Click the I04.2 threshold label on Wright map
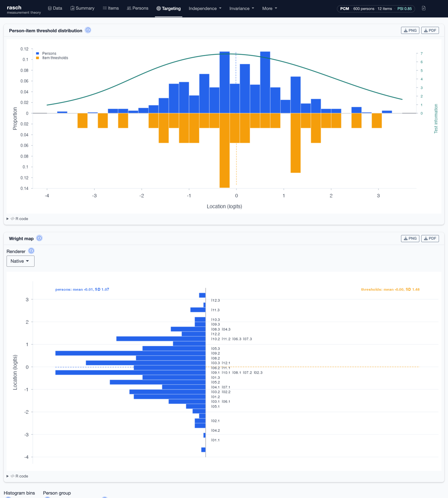Image resolution: width=448 pixels, height=498 pixels. 216,430
